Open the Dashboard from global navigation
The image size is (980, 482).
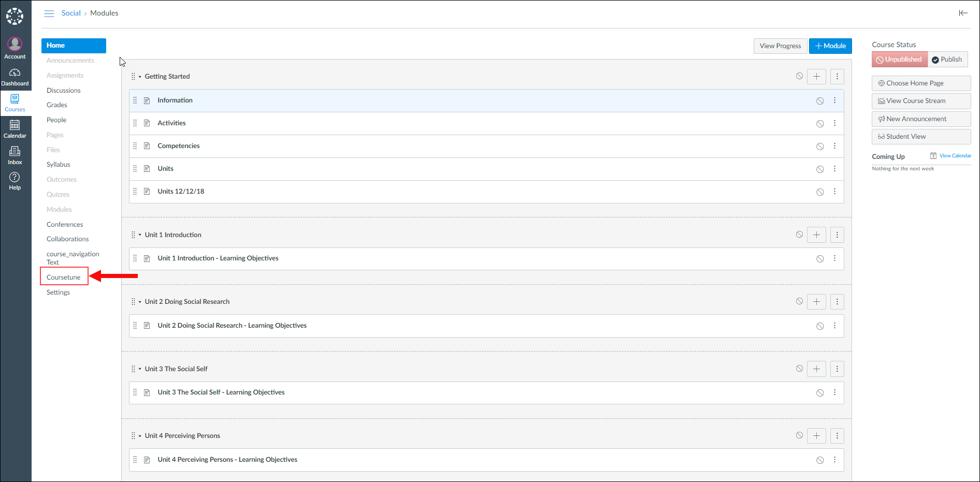15,77
